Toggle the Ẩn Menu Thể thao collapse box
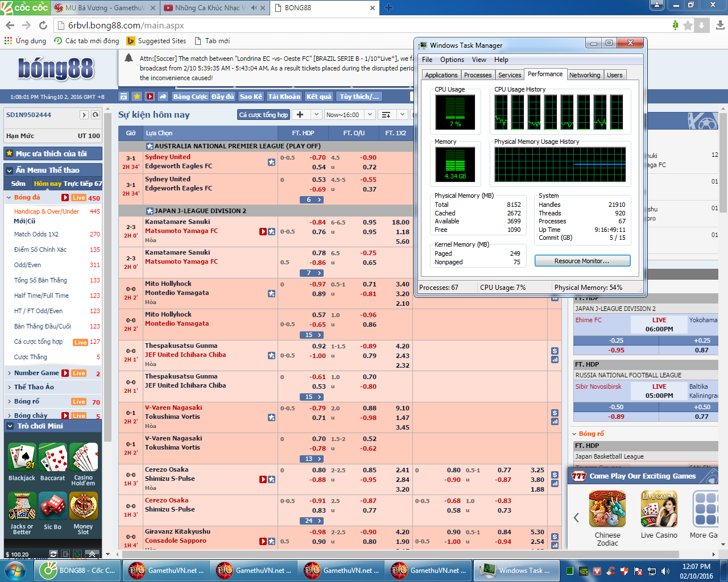Viewport: 728px width, 582px height. (10, 170)
